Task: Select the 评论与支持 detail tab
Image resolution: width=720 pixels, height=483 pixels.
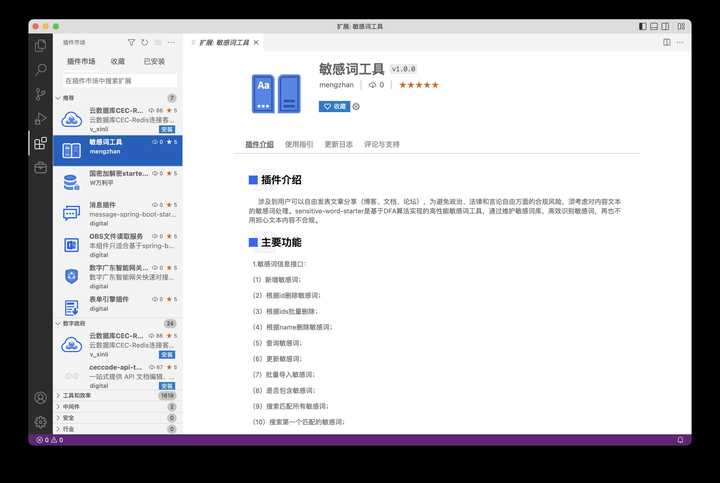Action: pyautogui.click(x=382, y=144)
